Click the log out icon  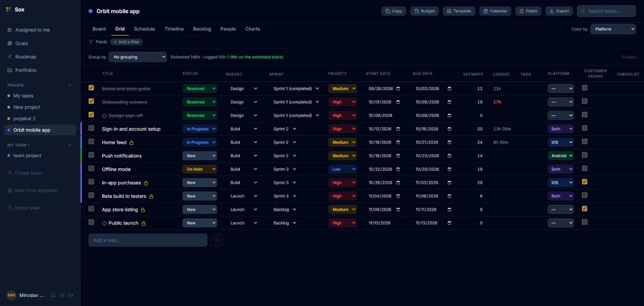71,295
